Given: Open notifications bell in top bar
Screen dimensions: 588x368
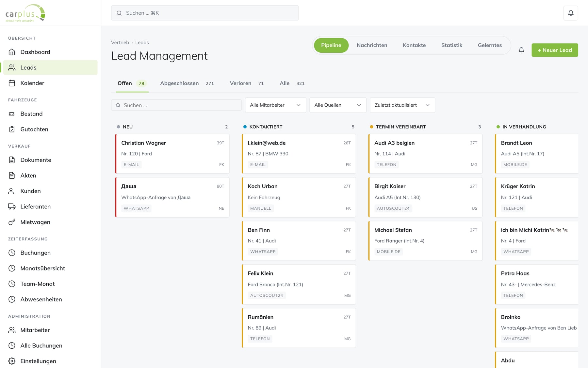Looking at the screenshot, I should tap(571, 13).
